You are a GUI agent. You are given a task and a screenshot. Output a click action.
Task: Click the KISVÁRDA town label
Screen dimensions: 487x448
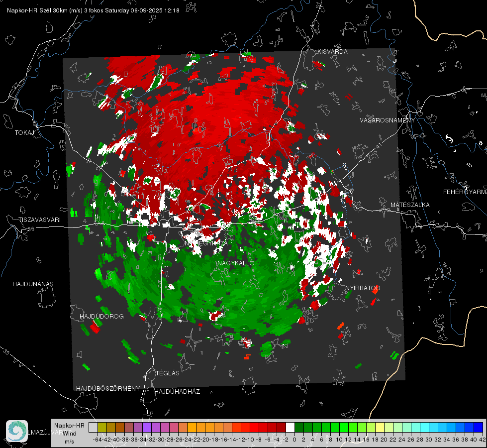click(332, 52)
